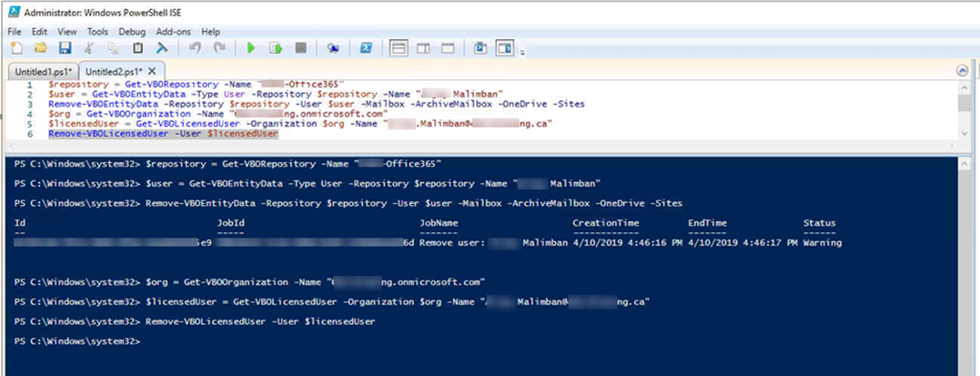The height and width of the screenshot is (376, 980).
Task: Run selection icon in the toolbar
Action: (276, 47)
